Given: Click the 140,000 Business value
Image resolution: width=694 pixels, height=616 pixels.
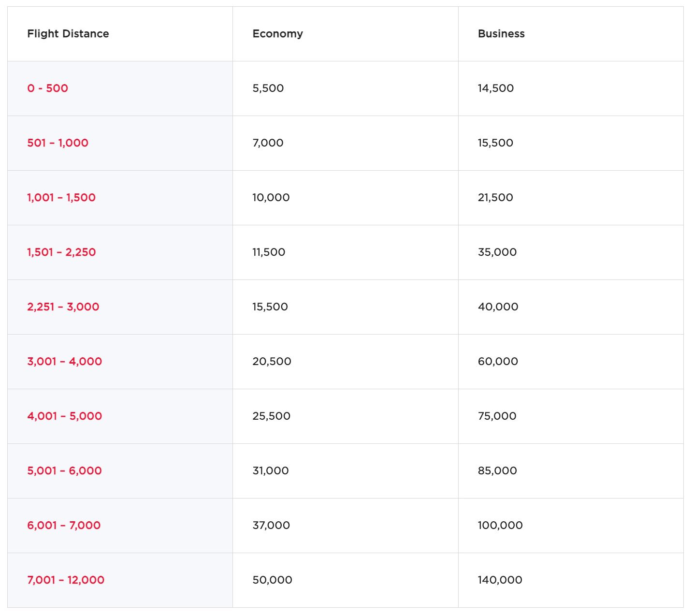Looking at the screenshot, I should [500, 580].
